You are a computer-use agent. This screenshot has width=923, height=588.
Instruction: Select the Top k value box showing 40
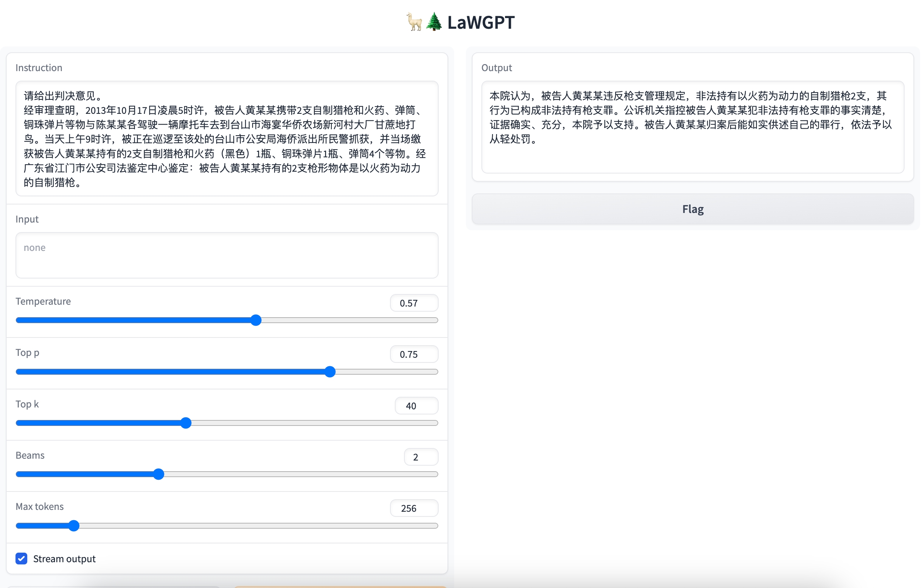pyautogui.click(x=416, y=406)
